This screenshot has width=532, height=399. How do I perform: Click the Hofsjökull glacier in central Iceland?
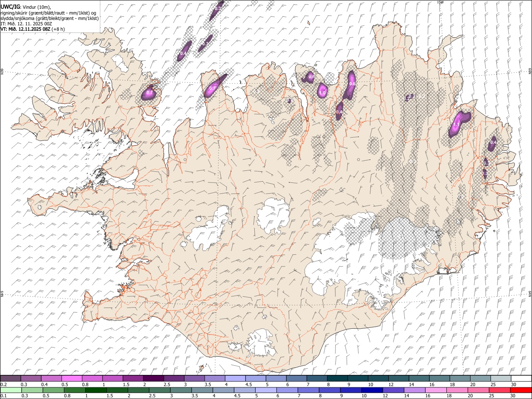click(273, 216)
